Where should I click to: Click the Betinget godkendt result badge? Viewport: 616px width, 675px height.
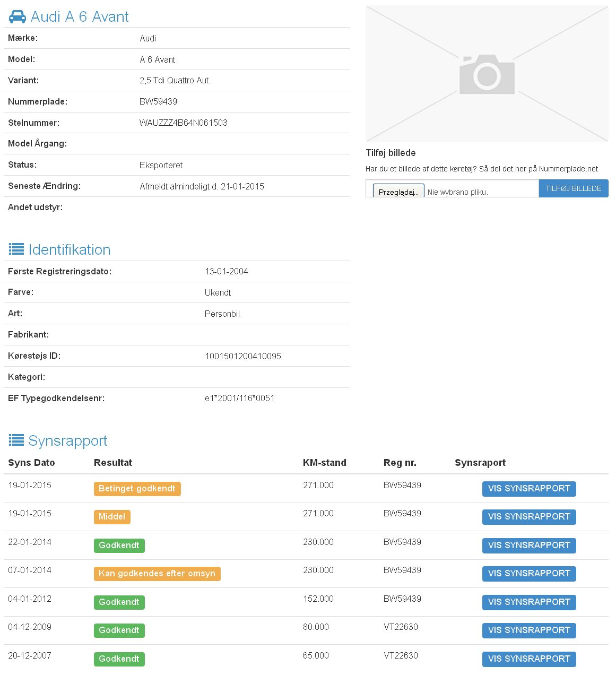coord(137,489)
